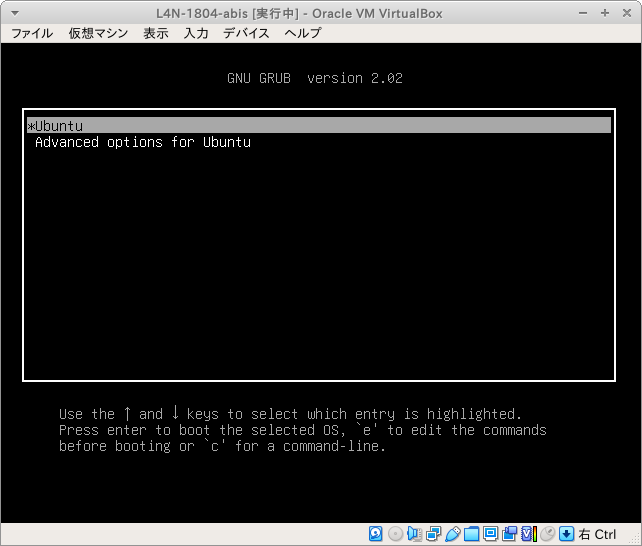This screenshot has height=546, width=642.
Task: Click the virtualization features 'V' status icon
Action: tap(528, 534)
